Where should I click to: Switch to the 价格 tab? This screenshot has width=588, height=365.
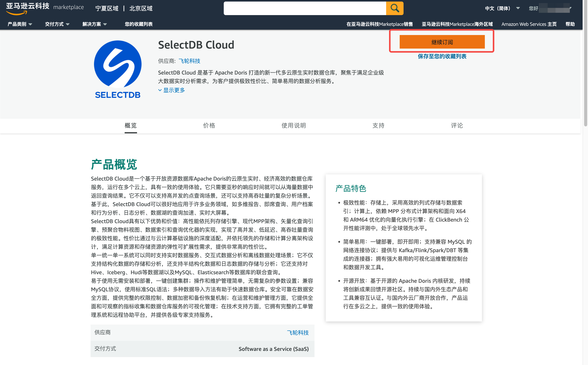click(x=209, y=126)
